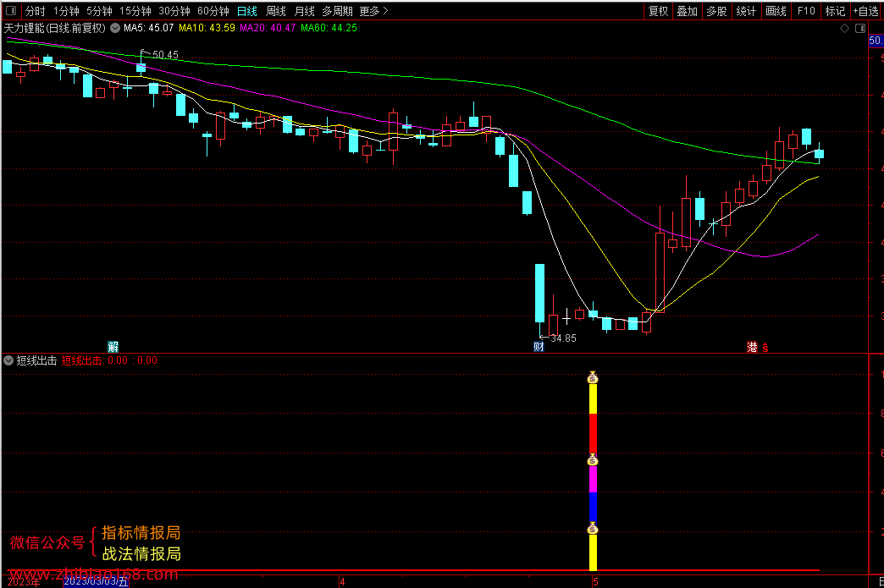Viewport: 884px width, 588px height.
Task: Switch to the 周线 weekly chart
Action: tap(276, 11)
